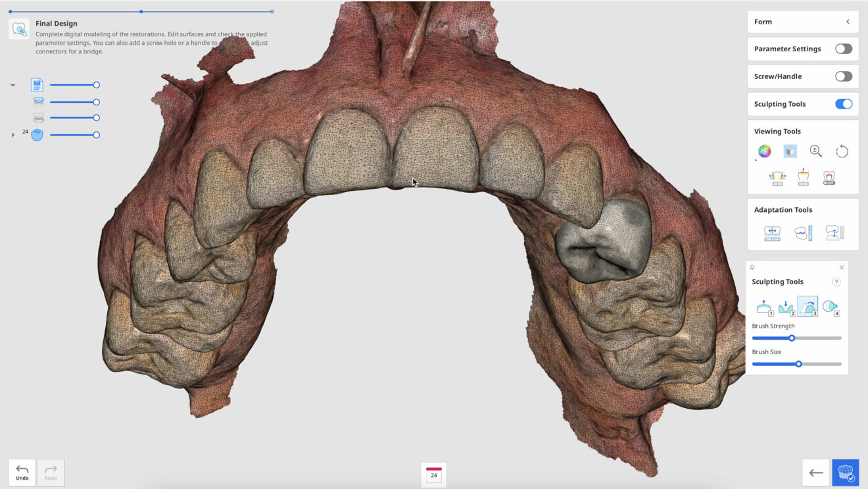Select the Remove sculpting brush (tool 2)
The image size is (868, 489).
point(786,307)
